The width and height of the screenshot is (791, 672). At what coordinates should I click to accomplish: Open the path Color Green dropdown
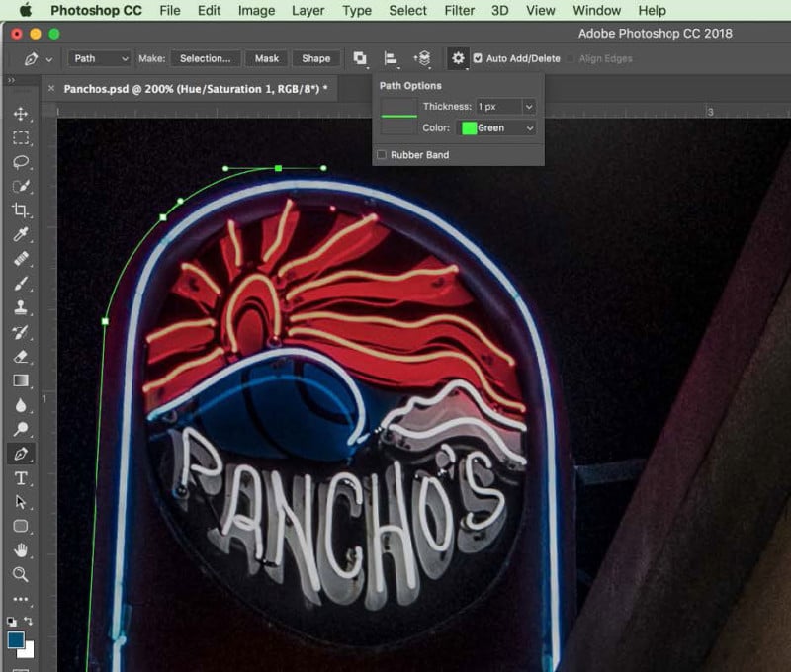click(x=497, y=128)
